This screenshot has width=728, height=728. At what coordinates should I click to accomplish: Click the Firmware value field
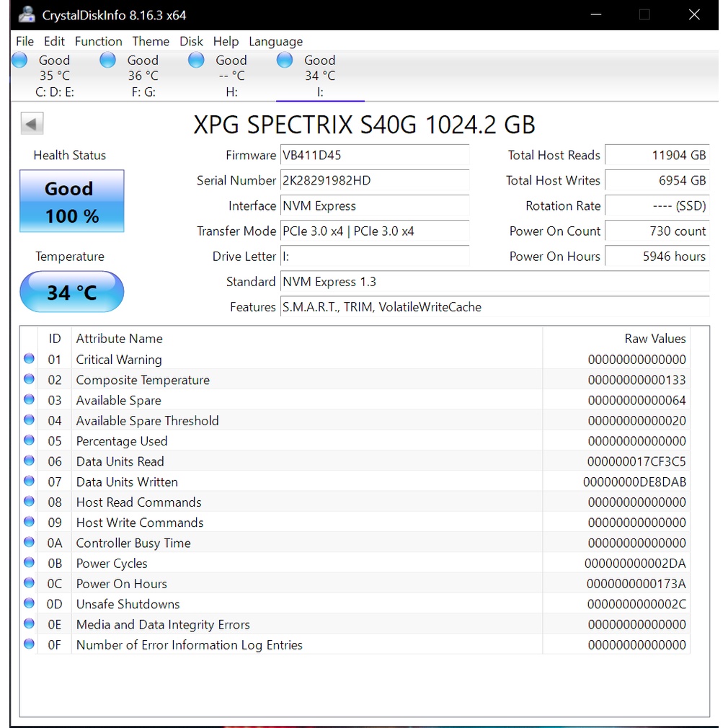click(x=374, y=155)
